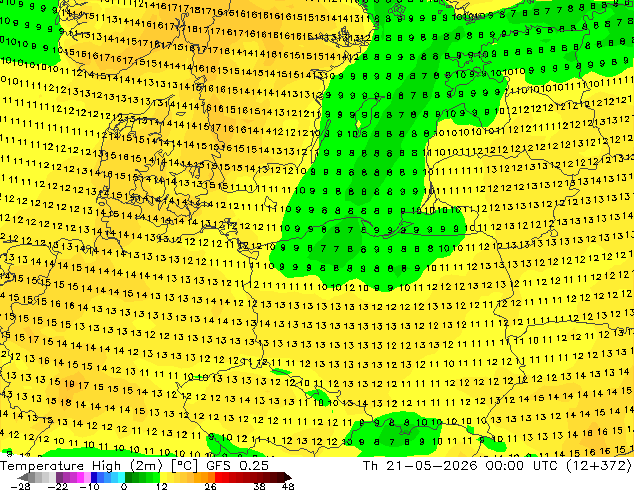Screen dimensions: 634x490
Task: Click the grey left arrow end of colorbar
Action: pos(23,477)
